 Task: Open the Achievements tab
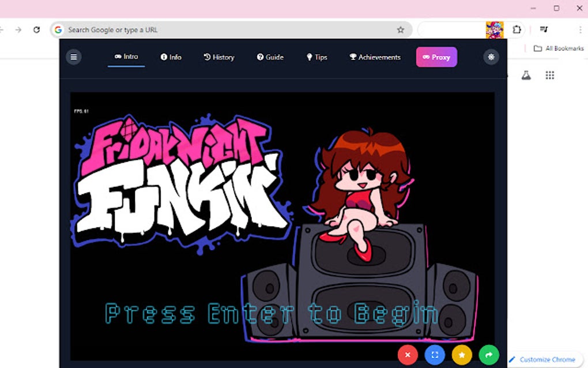(375, 57)
